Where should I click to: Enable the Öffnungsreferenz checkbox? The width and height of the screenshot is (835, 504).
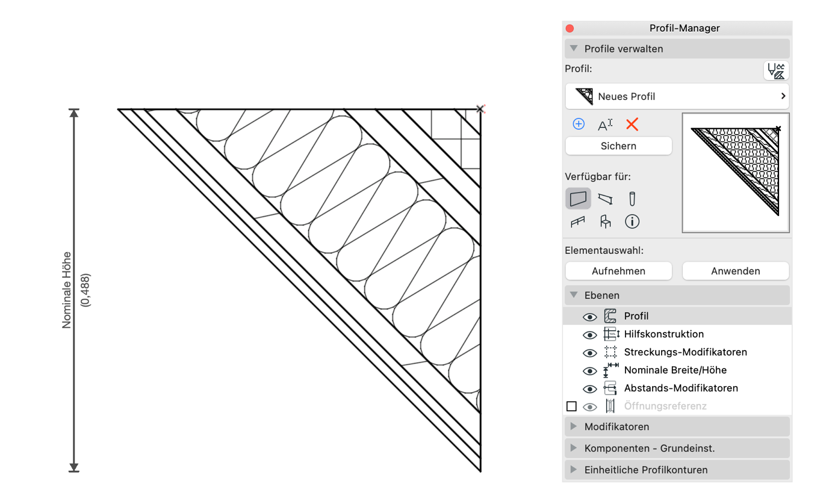(x=571, y=407)
